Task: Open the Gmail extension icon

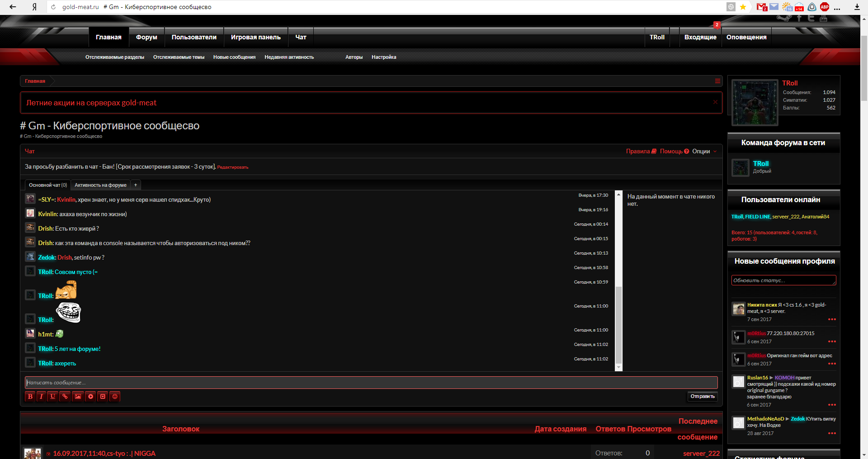Action: tap(761, 7)
